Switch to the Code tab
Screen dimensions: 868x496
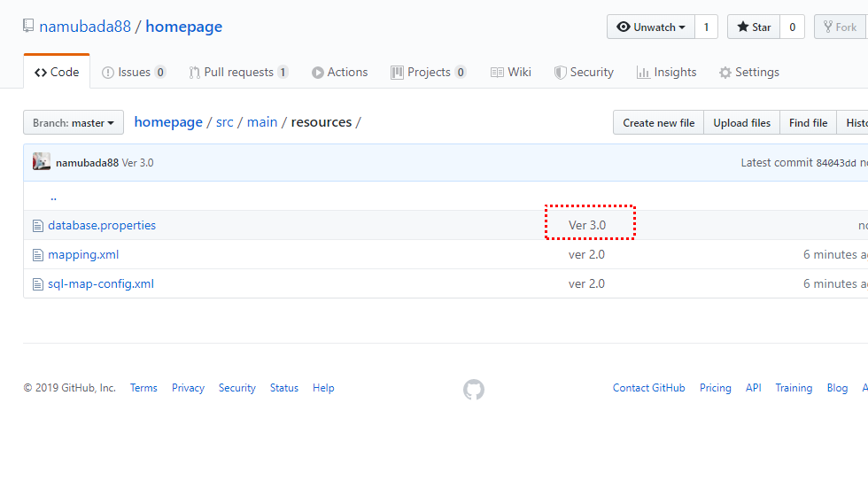click(57, 72)
